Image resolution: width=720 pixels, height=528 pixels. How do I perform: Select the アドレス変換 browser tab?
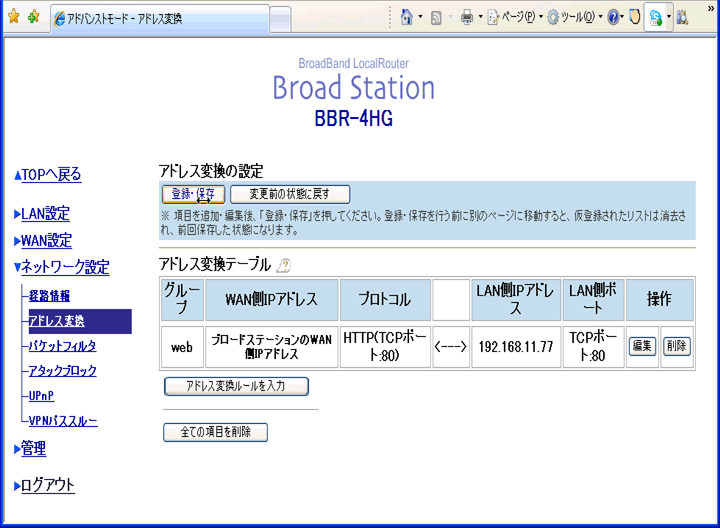pos(159,19)
